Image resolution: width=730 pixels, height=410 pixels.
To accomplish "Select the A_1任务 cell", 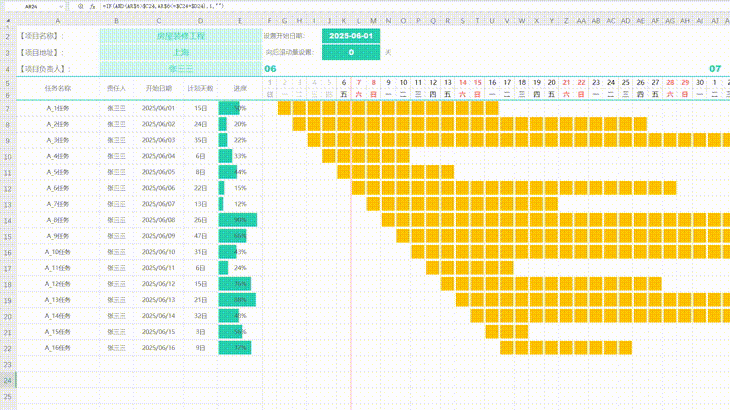I will [x=58, y=108].
